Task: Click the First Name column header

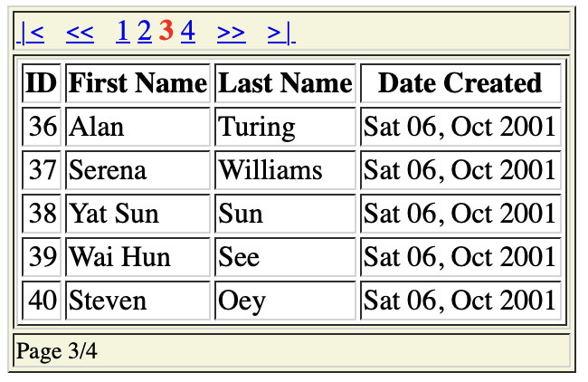Action: [x=138, y=82]
